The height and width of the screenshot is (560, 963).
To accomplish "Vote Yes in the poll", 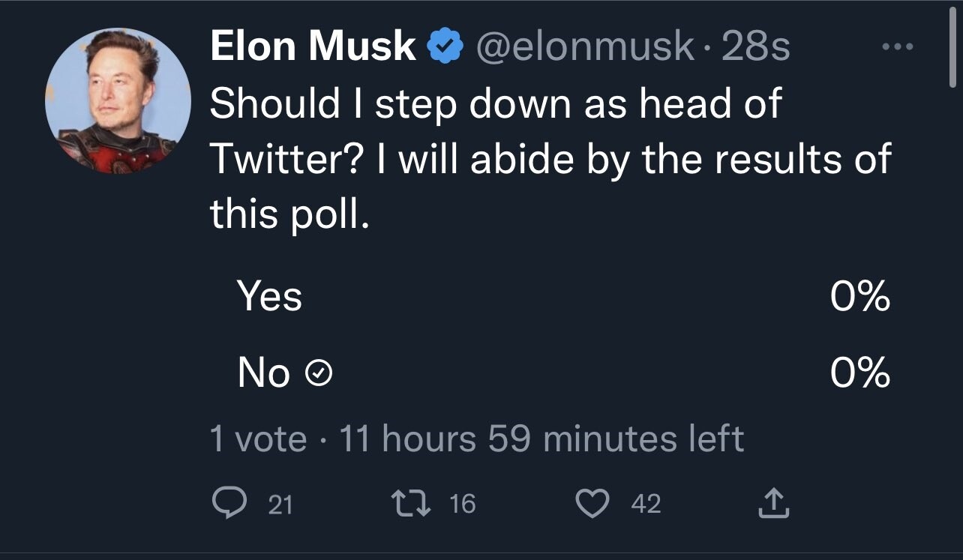I will (270, 297).
